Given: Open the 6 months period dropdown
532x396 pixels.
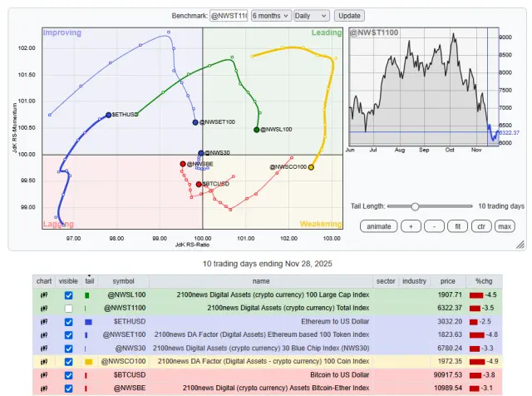Looking at the screenshot, I should pyautogui.click(x=271, y=16).
